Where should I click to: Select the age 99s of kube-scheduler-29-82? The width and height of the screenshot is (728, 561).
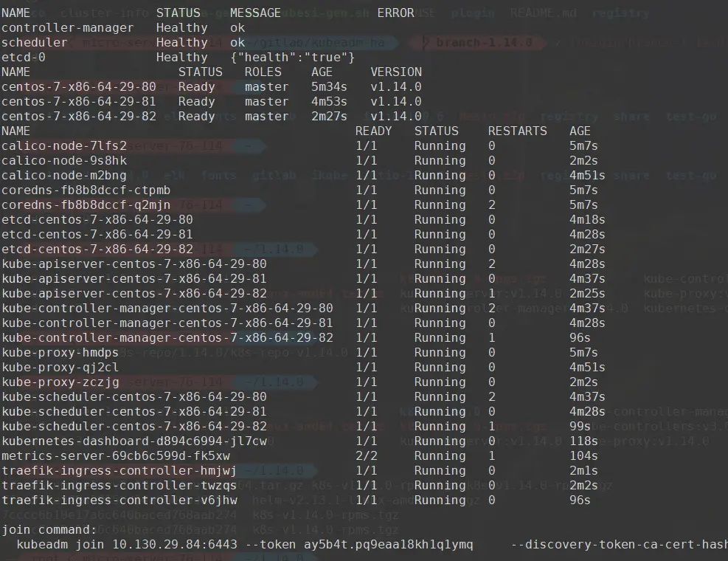pos(580,427)
